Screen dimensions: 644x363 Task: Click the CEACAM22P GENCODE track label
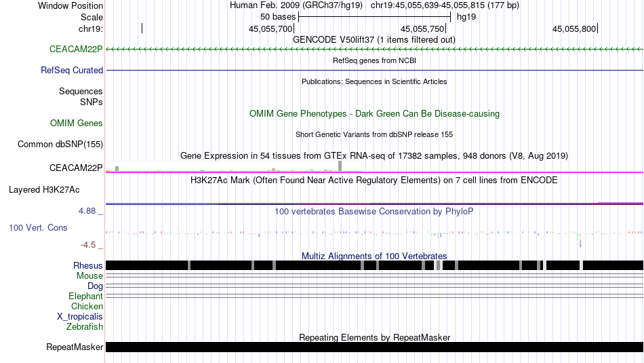tap(76, 50)
